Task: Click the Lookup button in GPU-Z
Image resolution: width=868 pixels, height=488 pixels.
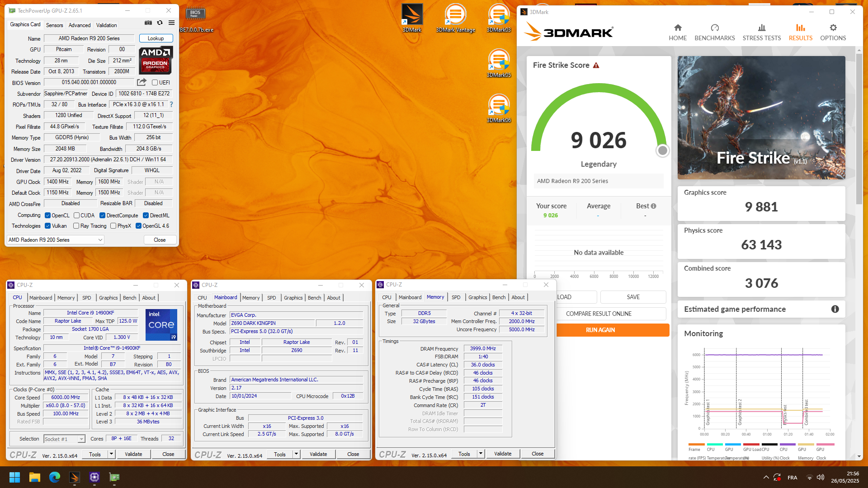Action: (x=156, y=38)
